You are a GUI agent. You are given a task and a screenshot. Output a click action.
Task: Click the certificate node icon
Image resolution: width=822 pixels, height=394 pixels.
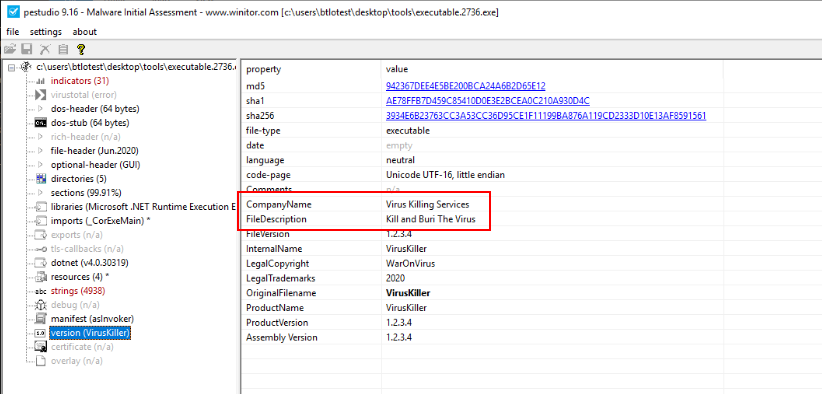(x=40, y=346)
